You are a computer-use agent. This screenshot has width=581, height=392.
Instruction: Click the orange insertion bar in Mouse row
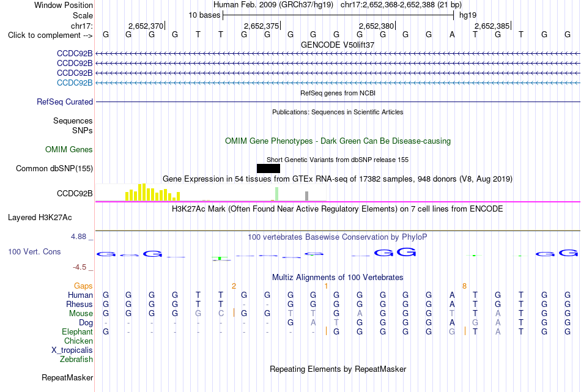(x=234, y=312)
